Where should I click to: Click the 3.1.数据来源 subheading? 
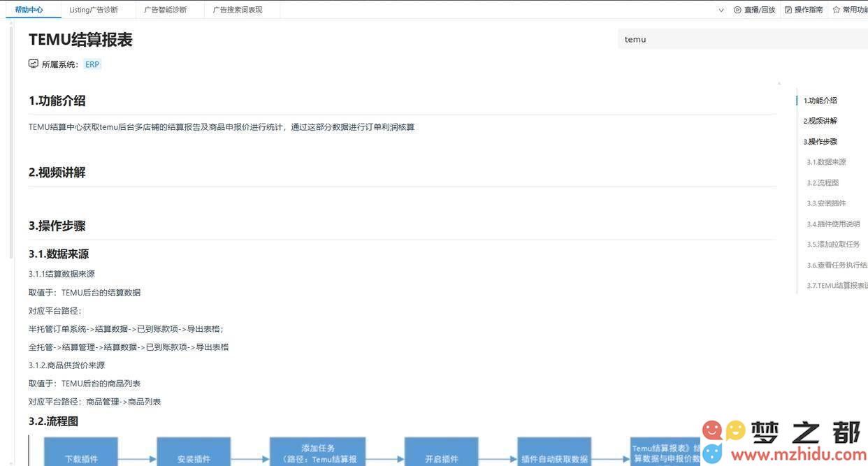[x=59, y=254]
